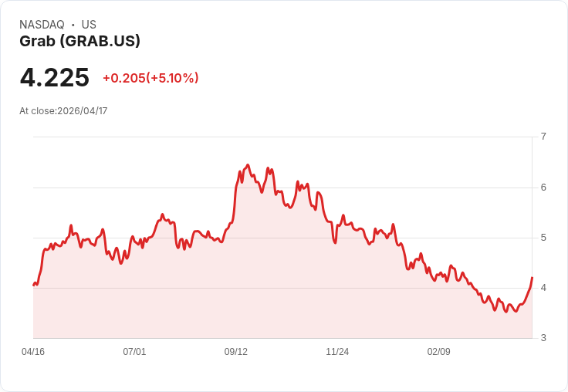Click the 3 label on the price axis

pyautogui.click(x=543, y=338)
